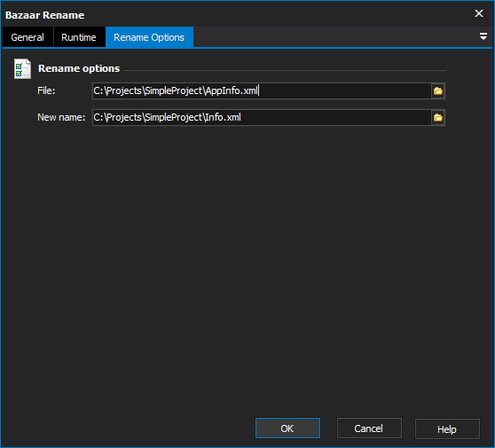Screen dimensions: 495x448
Task: Click the OK button
Action: [287, 428]
